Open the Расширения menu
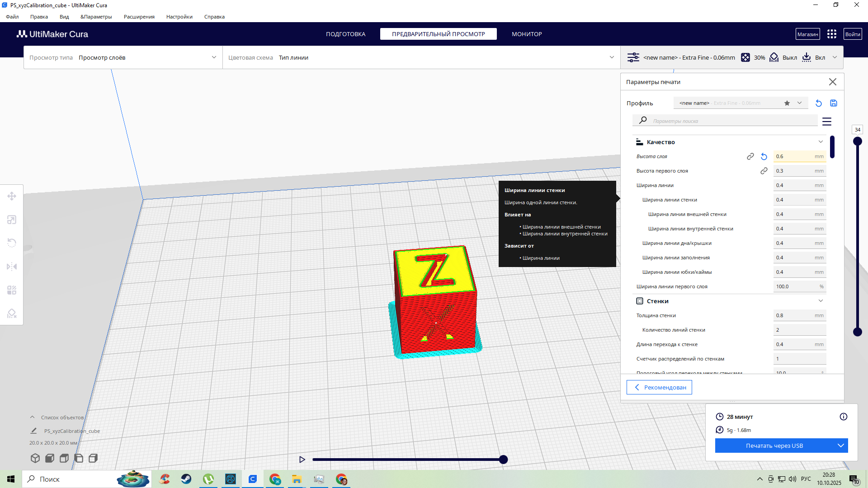The image size is (868, 488). pos(139,17)
